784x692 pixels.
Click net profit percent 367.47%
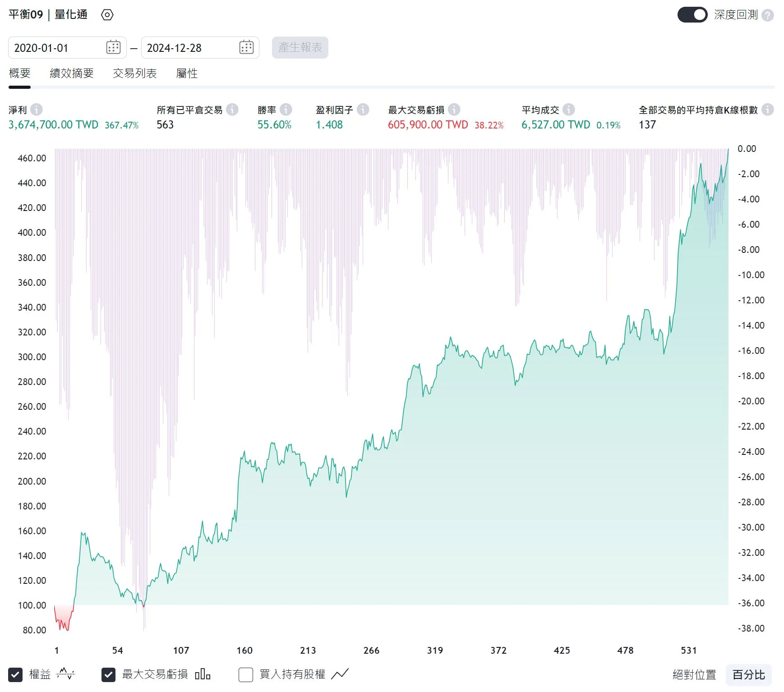[x=122, y=125]
